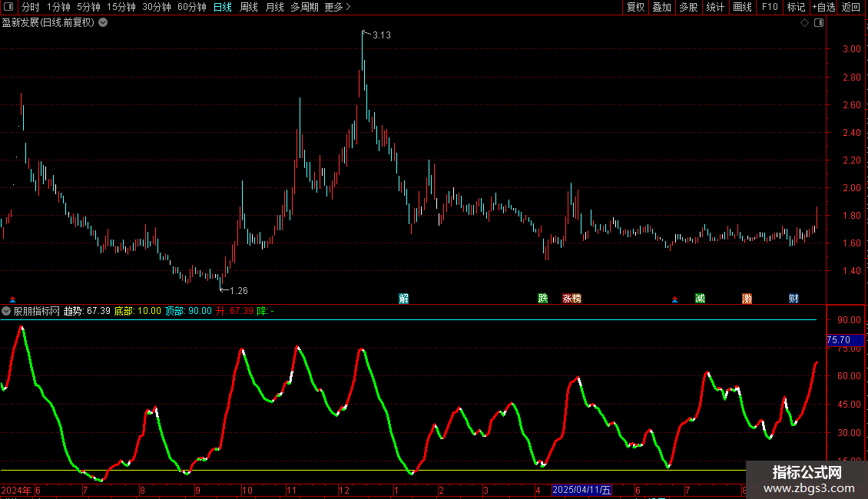Image resolution: width=868 pixels, height=499 pixels.
Task: Open F10 company information
Action: coord(770,7)
